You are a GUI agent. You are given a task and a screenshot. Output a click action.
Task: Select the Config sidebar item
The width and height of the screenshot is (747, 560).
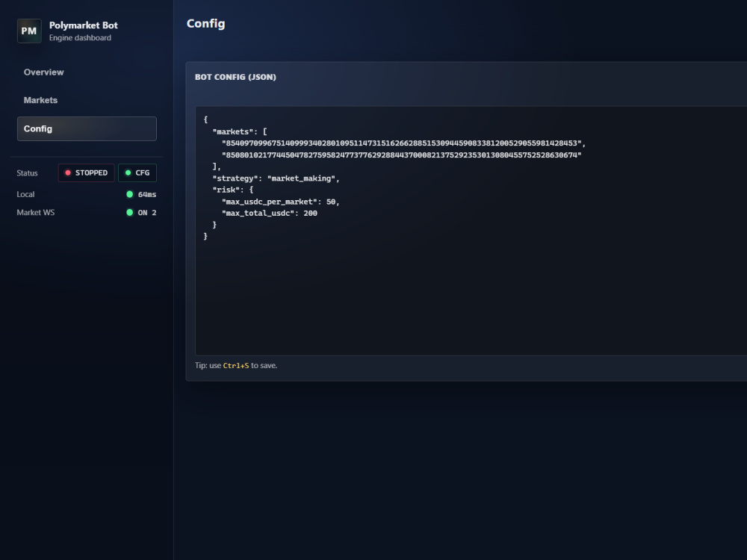tap(87, 128)
